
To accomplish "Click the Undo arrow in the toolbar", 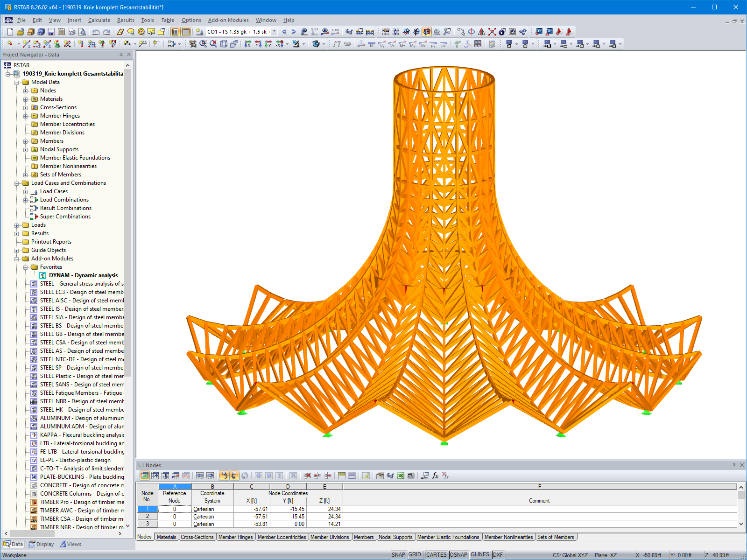I will (96, 32).
